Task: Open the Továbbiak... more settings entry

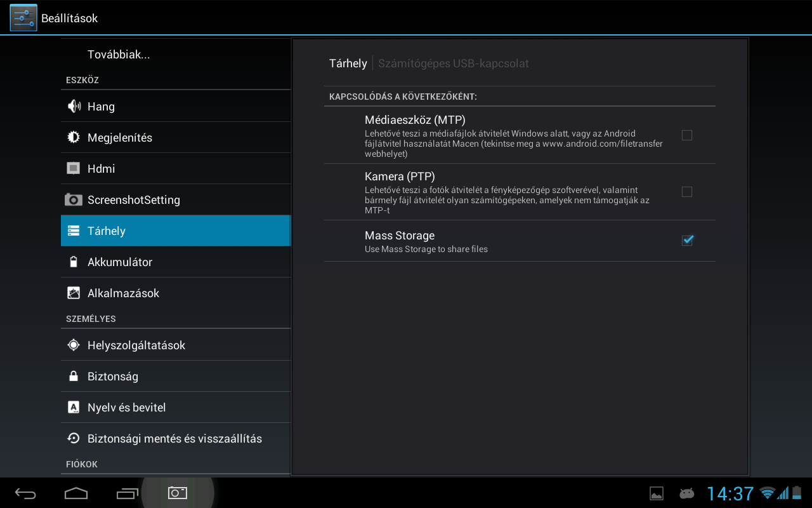Action: (x=119, y=55)
